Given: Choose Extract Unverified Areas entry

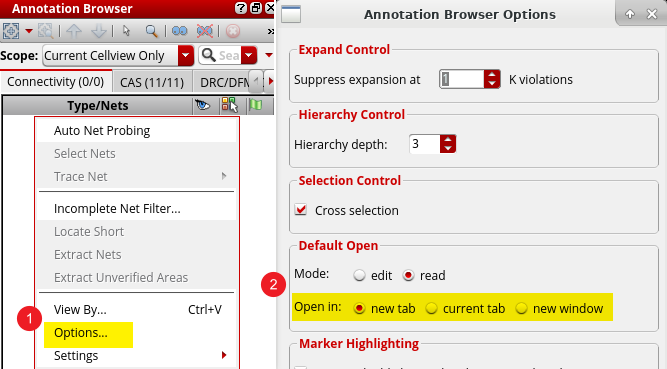Looking at the screenshot, I should [x=137, y=277].
